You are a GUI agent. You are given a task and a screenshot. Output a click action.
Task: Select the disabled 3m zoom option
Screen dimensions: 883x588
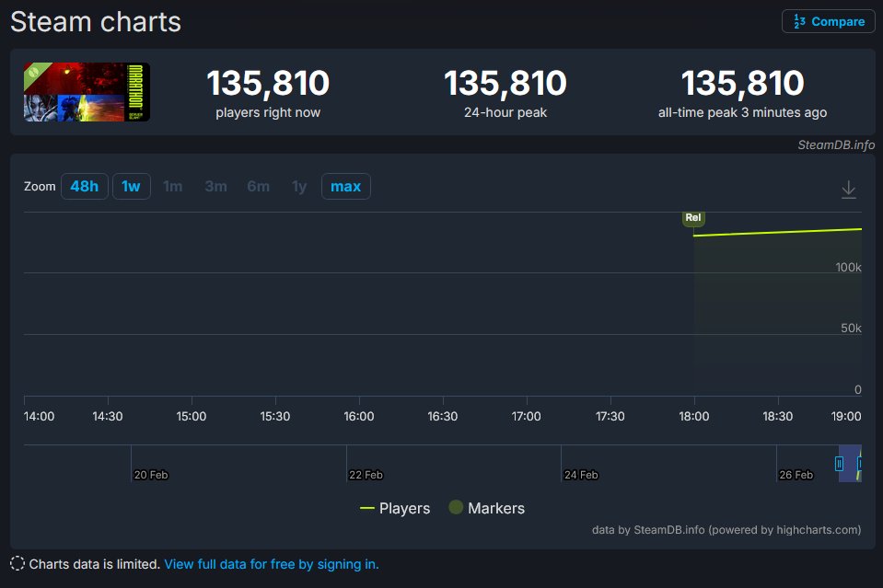[x=215, y=186]
